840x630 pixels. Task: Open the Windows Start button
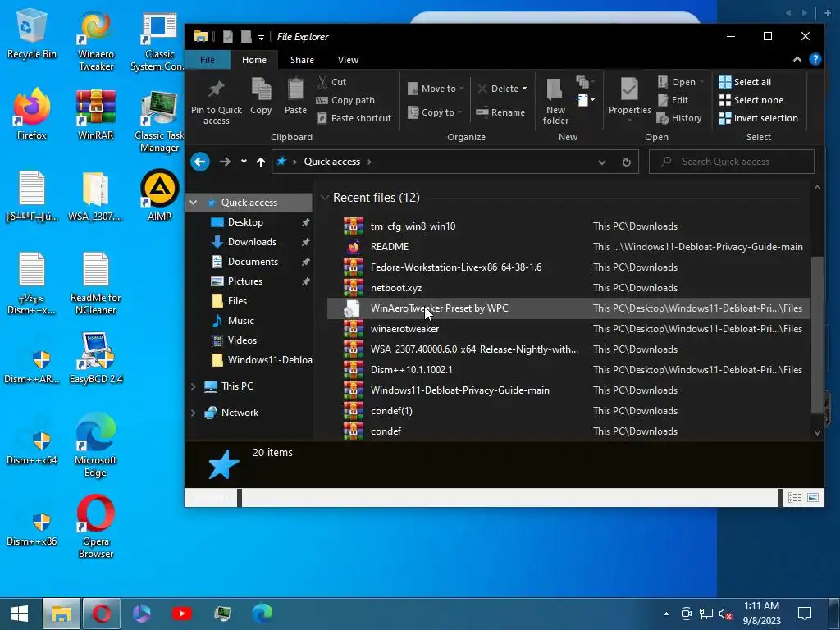tap(20, 614)
